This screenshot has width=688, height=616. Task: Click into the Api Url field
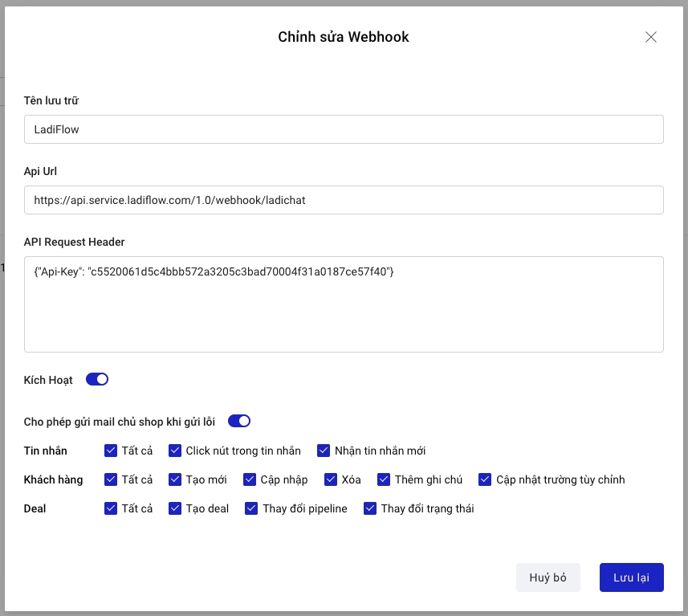point(344,200)
